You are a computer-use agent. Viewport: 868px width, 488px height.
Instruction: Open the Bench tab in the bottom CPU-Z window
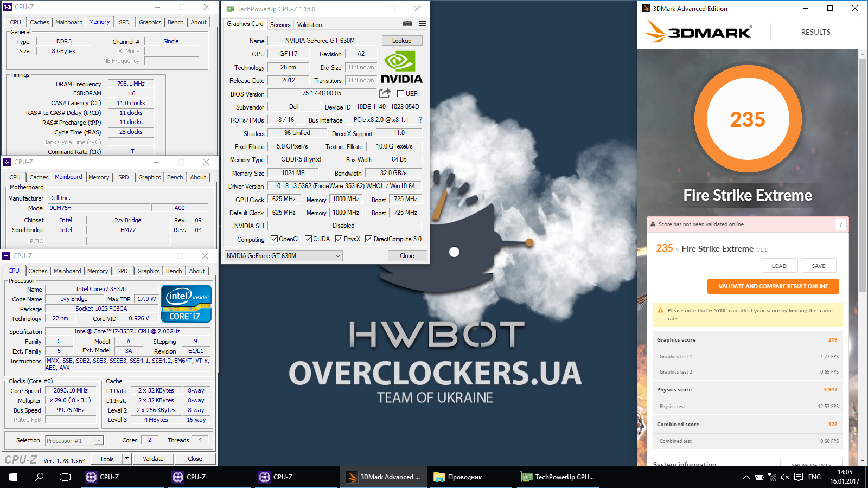point(174,271)
